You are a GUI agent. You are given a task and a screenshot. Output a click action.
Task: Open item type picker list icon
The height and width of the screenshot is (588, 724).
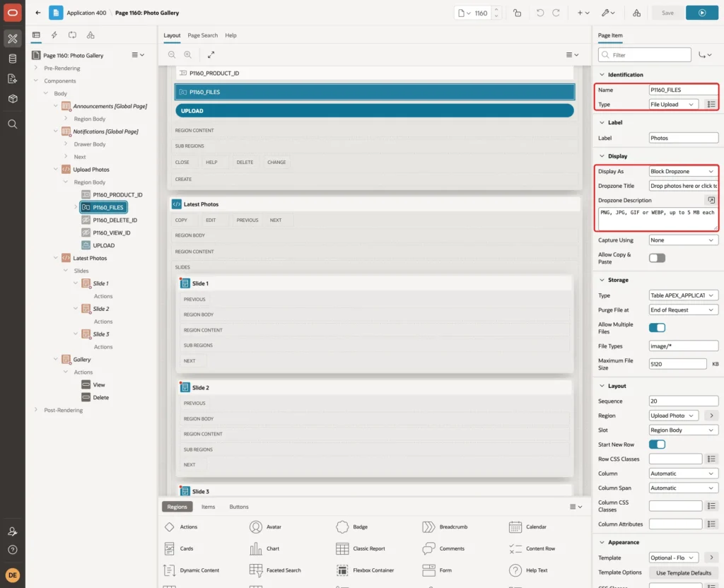711,105
